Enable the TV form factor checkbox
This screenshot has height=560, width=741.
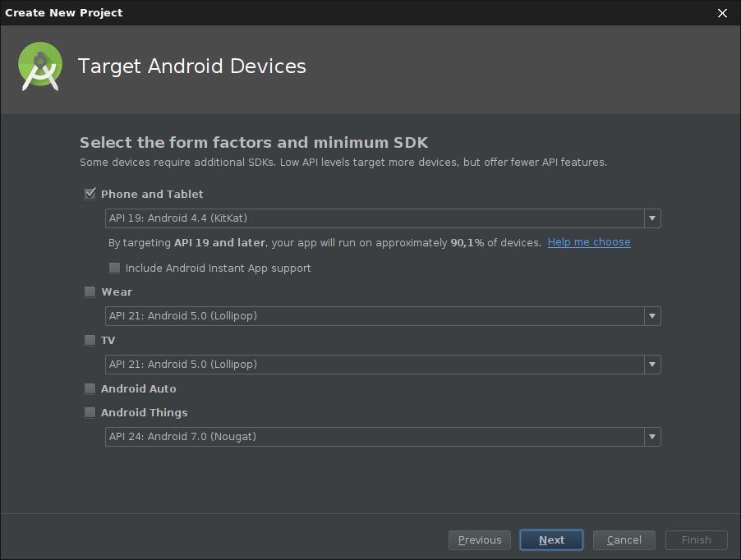tap(90, 341)
